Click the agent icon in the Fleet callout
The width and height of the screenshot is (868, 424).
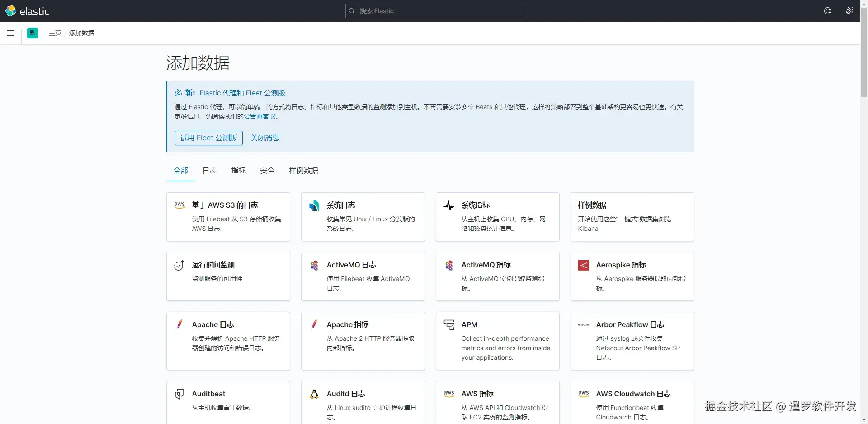(x=178, y=93)
